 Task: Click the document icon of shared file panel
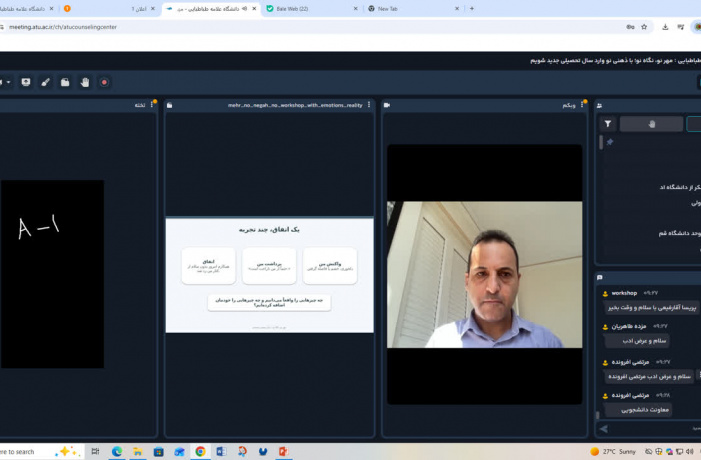click(x=169, y=105)
